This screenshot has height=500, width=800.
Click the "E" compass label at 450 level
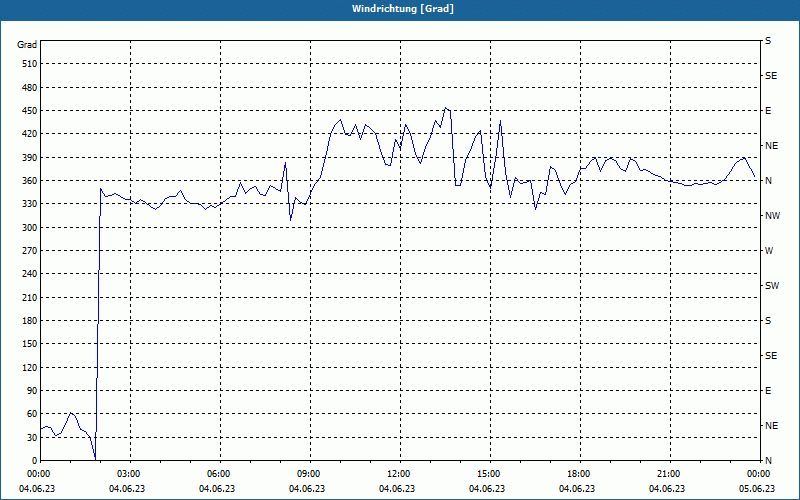pos(768,111)
